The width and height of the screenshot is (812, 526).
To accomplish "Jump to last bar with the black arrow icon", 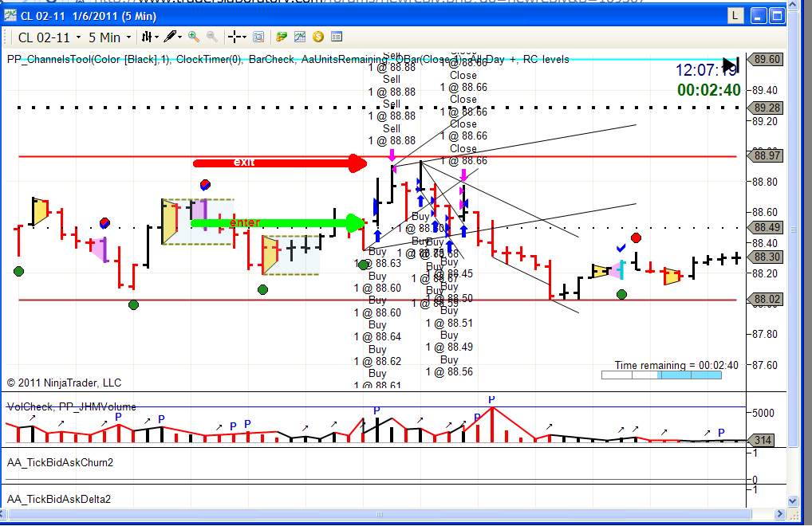I will coord(731,65).
